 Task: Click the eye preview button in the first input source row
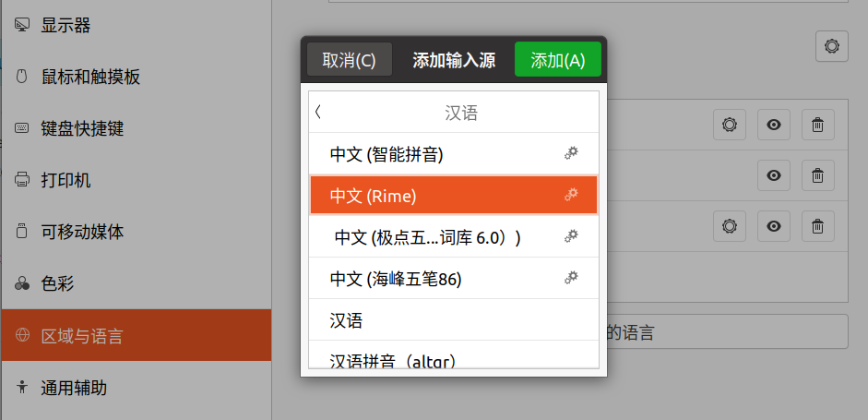[x=774, y=125]
